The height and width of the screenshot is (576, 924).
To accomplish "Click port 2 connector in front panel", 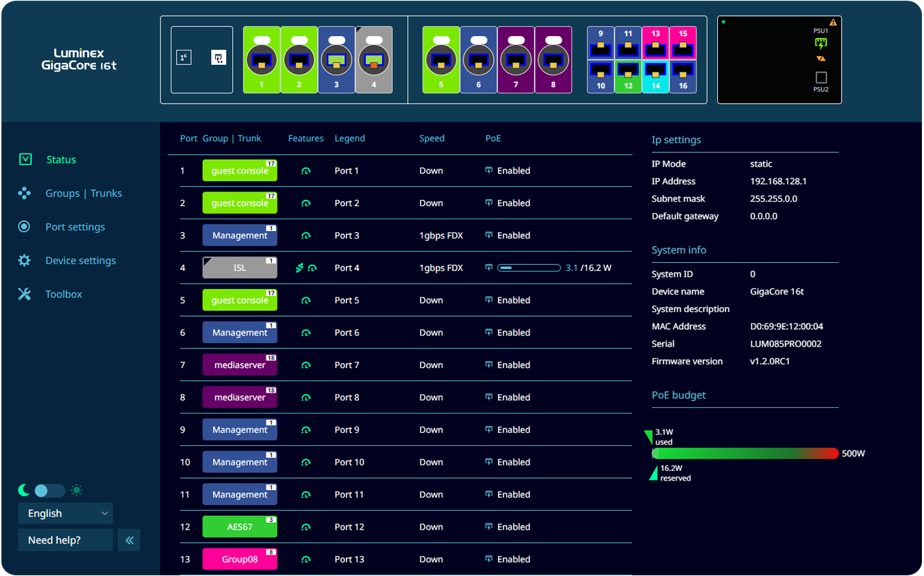I will click(x=299, y=60).
